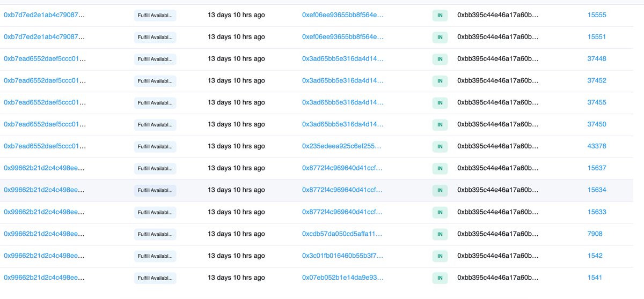Open sender address 0xef06ee93655bb8f564e in token 15551 row
Viewport: 644px width, 299px height.
coord(343,37)
